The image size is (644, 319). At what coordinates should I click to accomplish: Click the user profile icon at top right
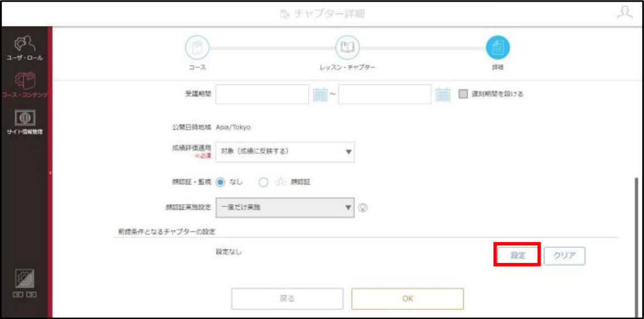[625, 13]
